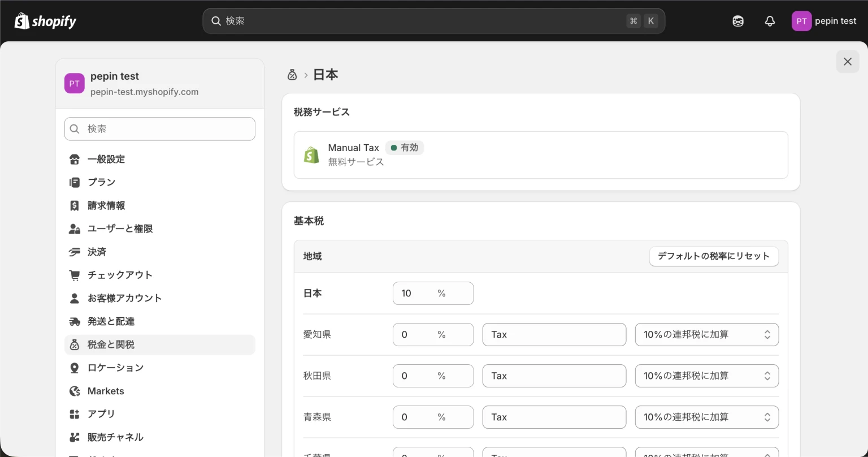Open the tax rate dropdown for 愛知県

click(706, 334)
